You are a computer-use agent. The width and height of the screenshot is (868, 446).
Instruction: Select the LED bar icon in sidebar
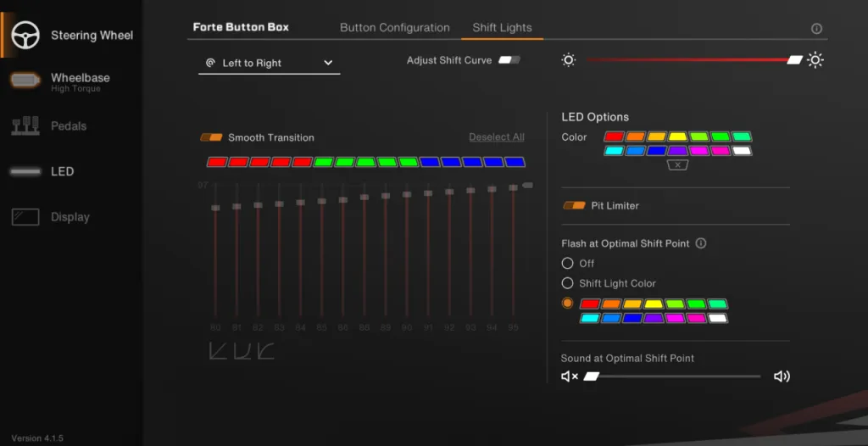25,172
